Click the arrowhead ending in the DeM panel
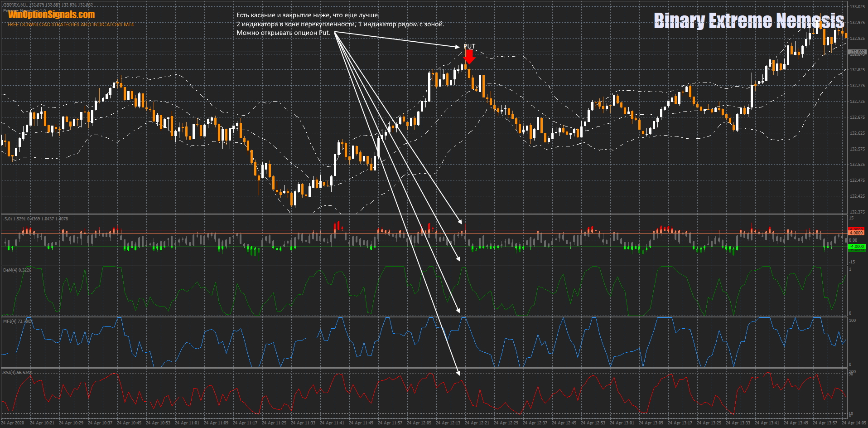868x428 pixels. click(x=459, y=259)
